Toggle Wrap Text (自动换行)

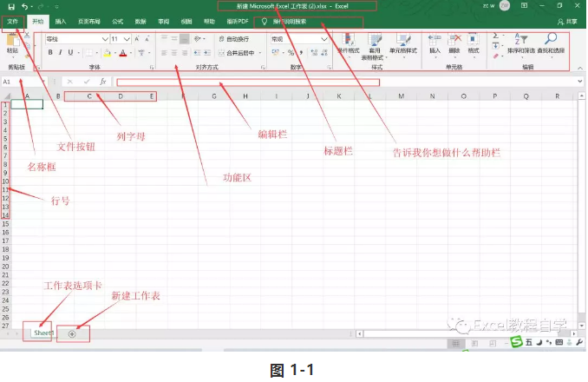pos(234,39)
